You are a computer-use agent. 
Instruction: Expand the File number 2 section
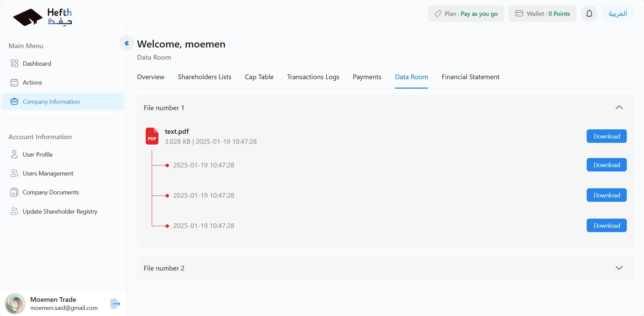619,268
